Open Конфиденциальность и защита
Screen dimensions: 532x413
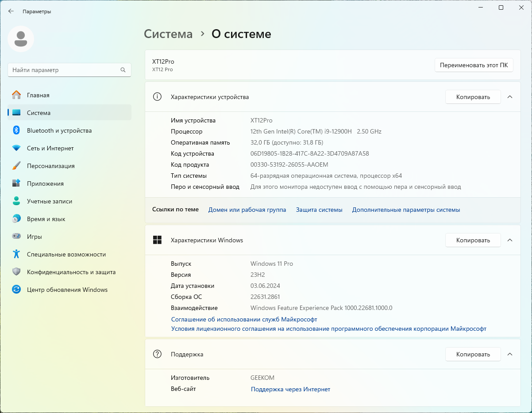(x=69, y=272)
